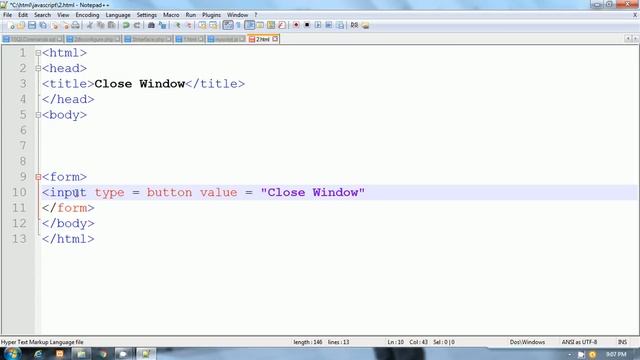
Task: Click the Open file toolbar icon
Action: [x=21, y=25]
